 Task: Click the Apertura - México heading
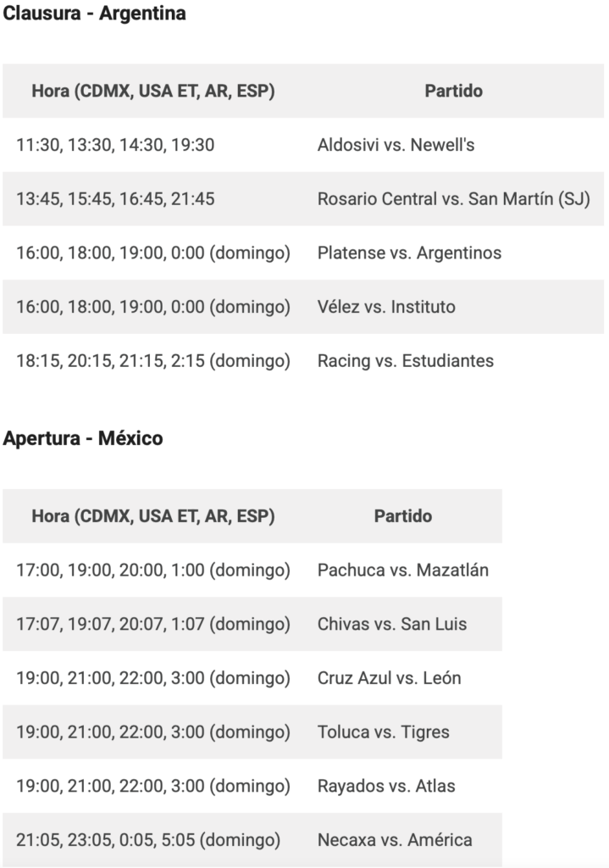coord(83,438)
